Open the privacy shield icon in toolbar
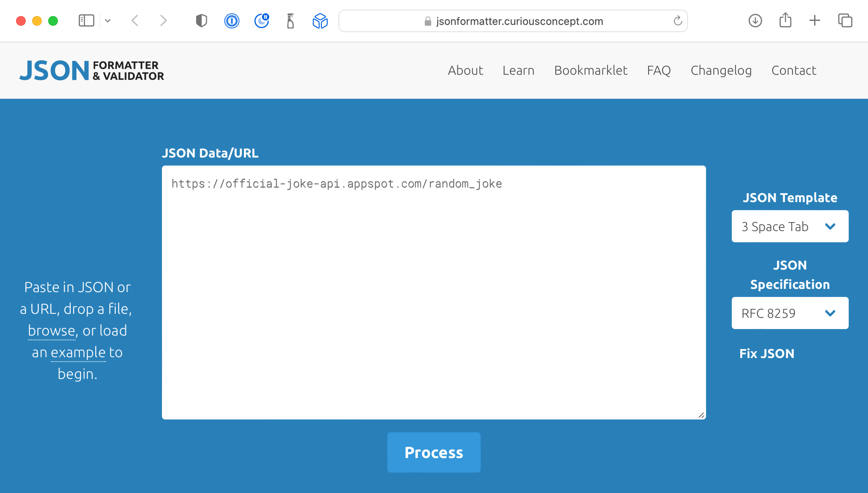The width and height of the screenshot is (868, 493). click(x=201, y=20)
